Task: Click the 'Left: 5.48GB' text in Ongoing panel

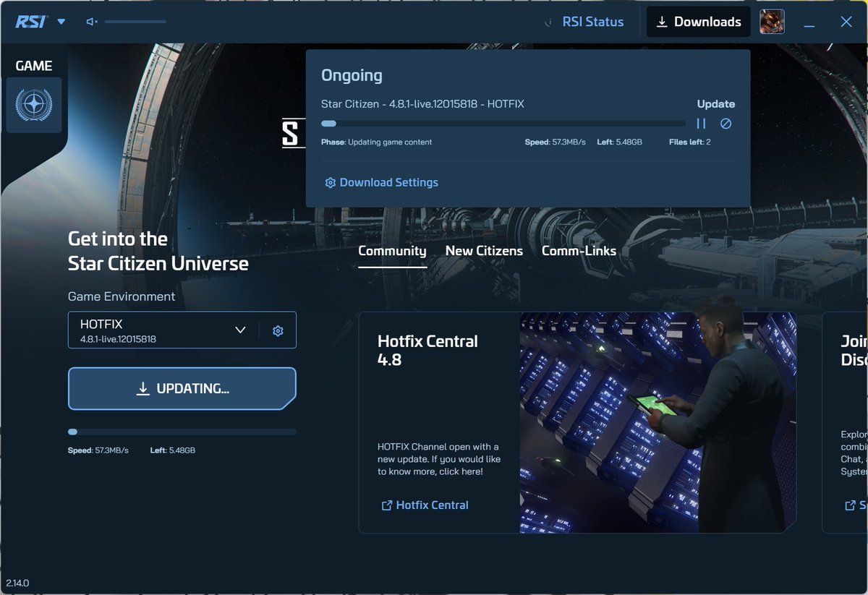Action: click(620, 142)
